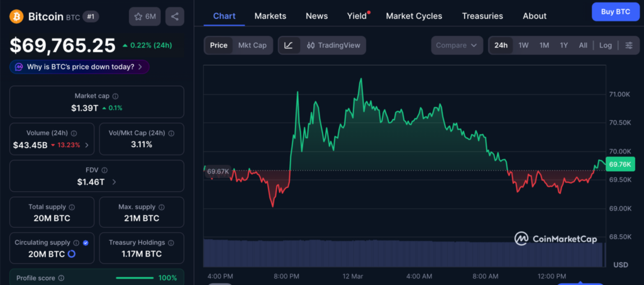Select the Price chart toggle
This screenshot has width=644, height=285.
(218, 45)
